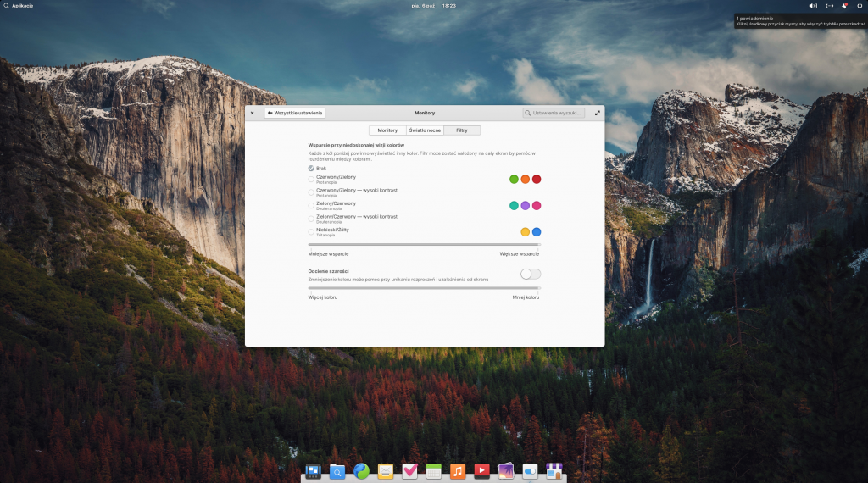
Task: Click the grayscale color amount slider
Action: (424, 288)
